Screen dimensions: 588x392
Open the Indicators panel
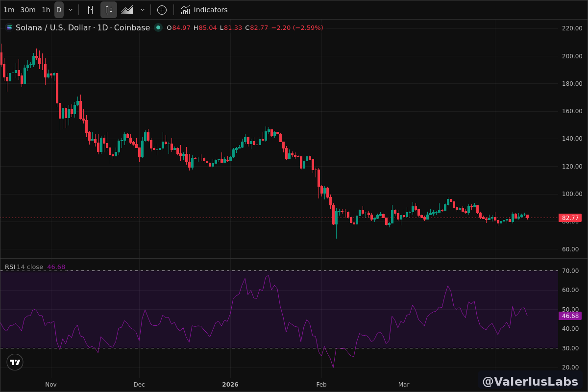(x=204, y=10)
